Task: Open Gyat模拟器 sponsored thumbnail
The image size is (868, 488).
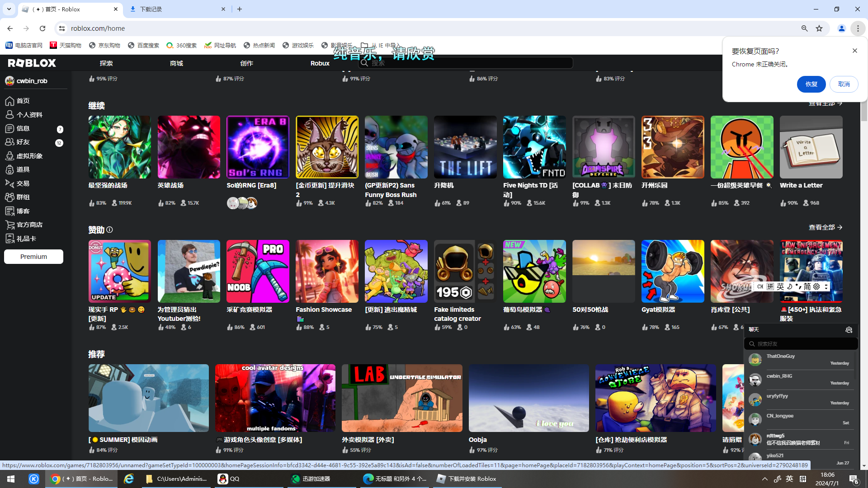Action: pyautogui.click(x=673, y=271)
